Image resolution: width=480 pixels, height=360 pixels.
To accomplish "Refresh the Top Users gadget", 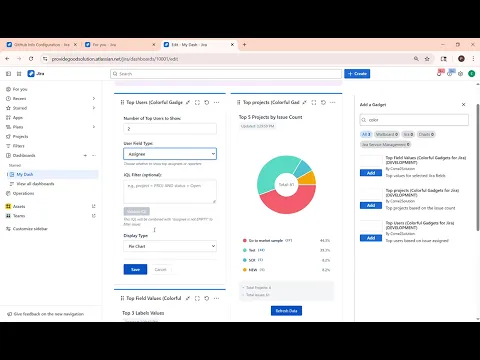I will (x=207, y=102).
